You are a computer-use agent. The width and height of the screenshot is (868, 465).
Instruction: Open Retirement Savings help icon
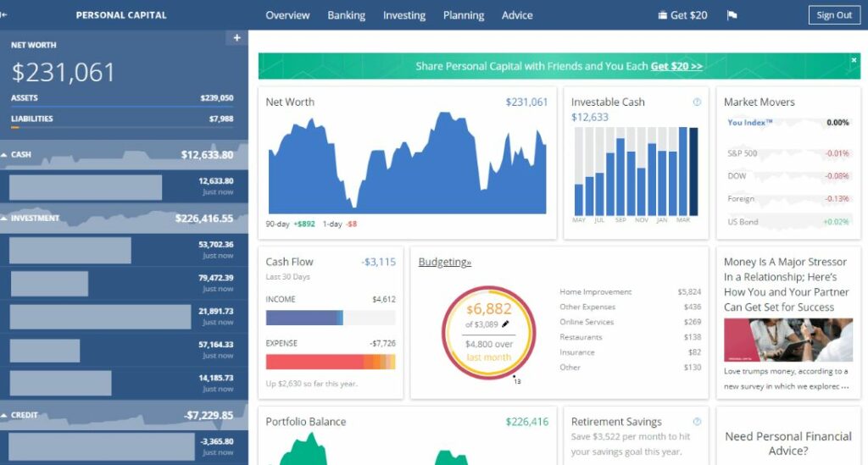[x=697, y=421]
